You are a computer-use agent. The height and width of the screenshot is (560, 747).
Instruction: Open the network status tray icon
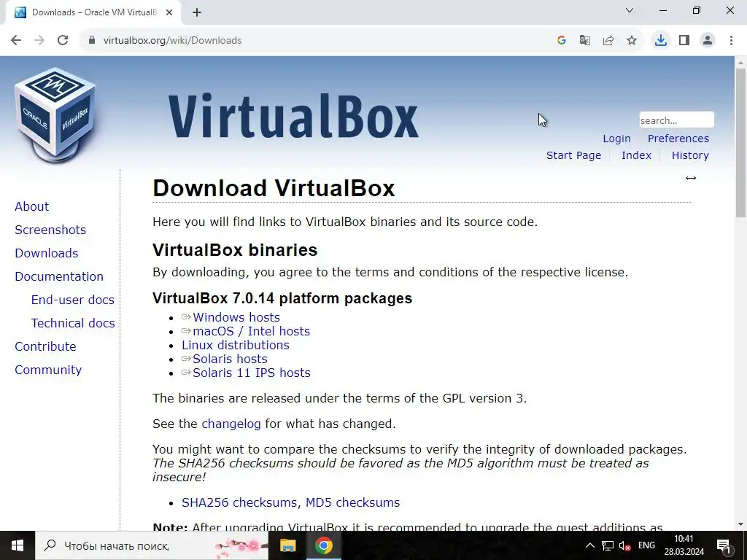(608, 545)
